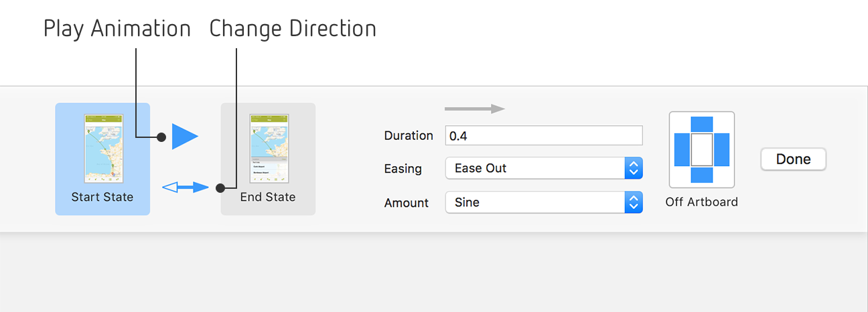Select the Start State thumbnail

[x=102, y=159]
